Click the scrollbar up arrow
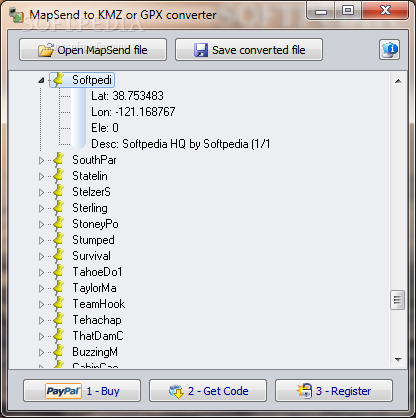Image resolution: width=416 pixels, height=418 pixels. point(398,81)
